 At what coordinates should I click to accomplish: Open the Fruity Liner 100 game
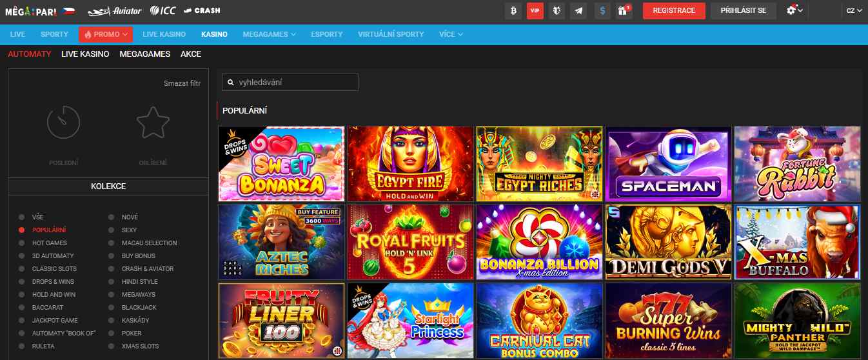(x=281, y=321)
